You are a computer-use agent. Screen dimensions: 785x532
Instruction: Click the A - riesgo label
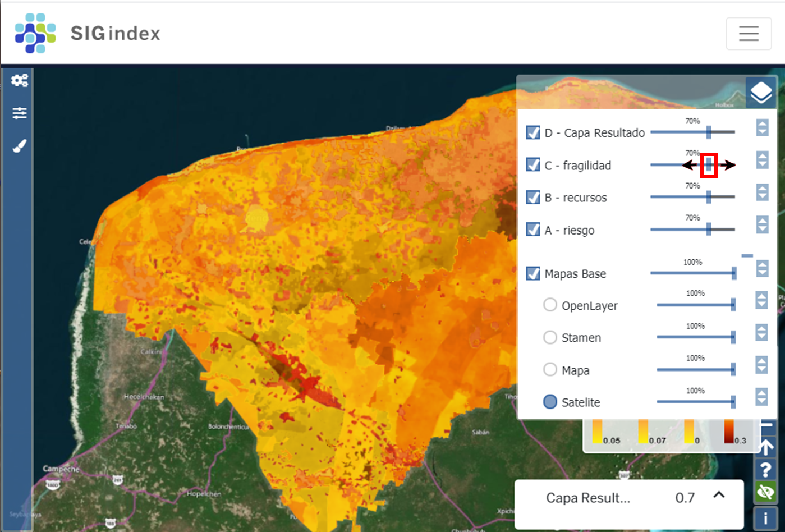point(570,231)
